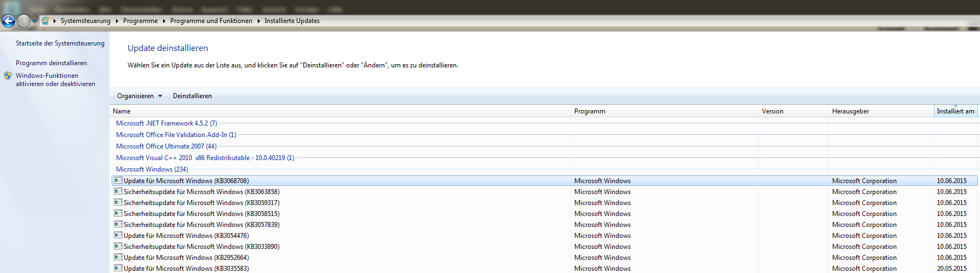Click the Deinstallieren toolbar button
Viewport: 980px width, 273px height.
coord(192,96)
